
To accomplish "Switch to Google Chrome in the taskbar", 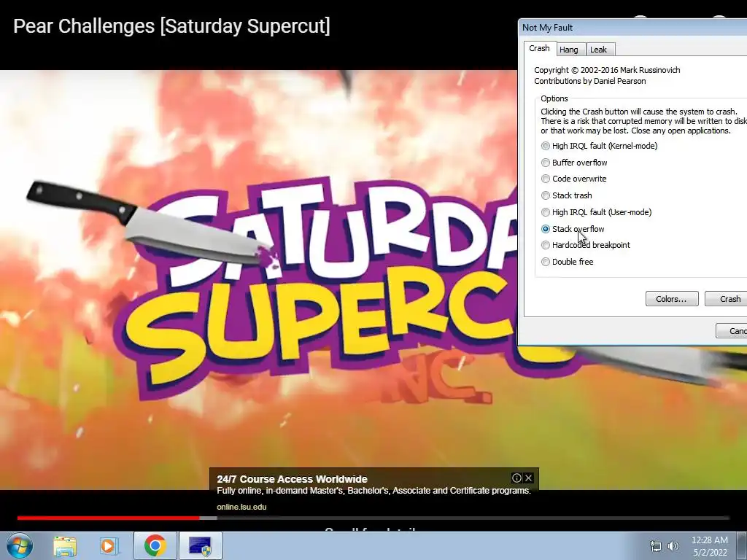I will click(x=155, y=545).
